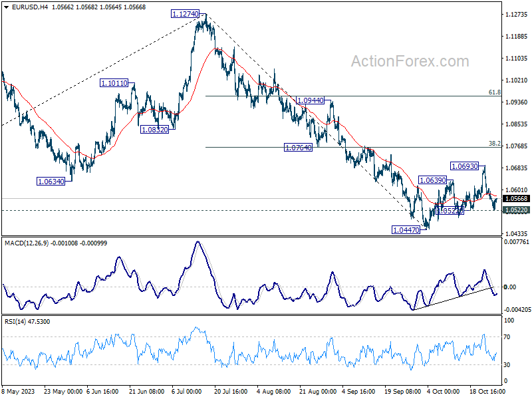Click the 20 Jul 16:00 time label
The height and width of the screenshot is (399, 532).
[231, 392]
